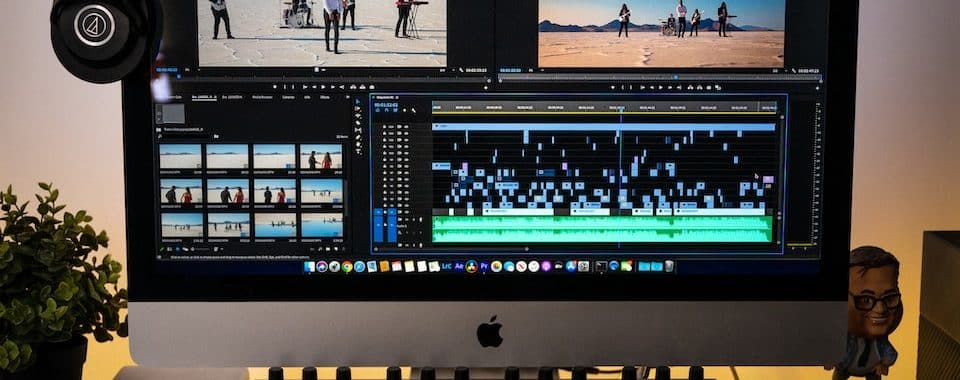Expand project panel tab overflow chevrons
Image resolution: width=960 pixels, height=380 pixels.
coord(348,97)
